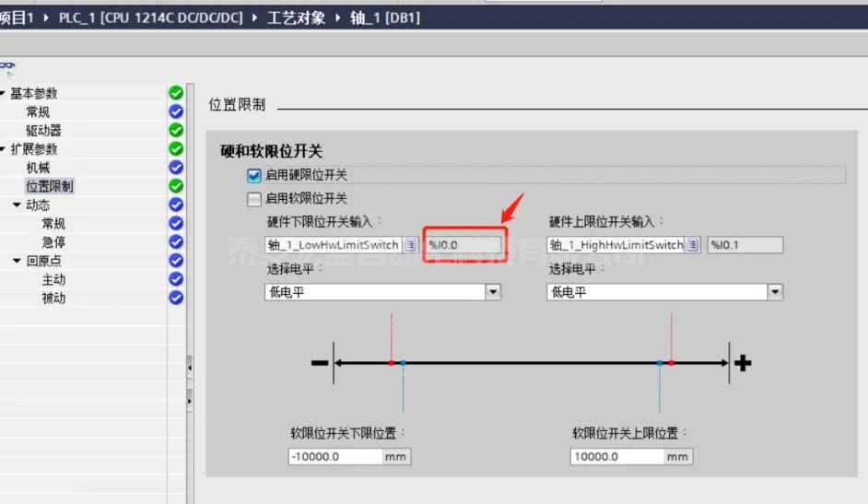Collapse the 回原点 tree node
This screenshot has height=504, width=868.
click(x=17, y=261)
